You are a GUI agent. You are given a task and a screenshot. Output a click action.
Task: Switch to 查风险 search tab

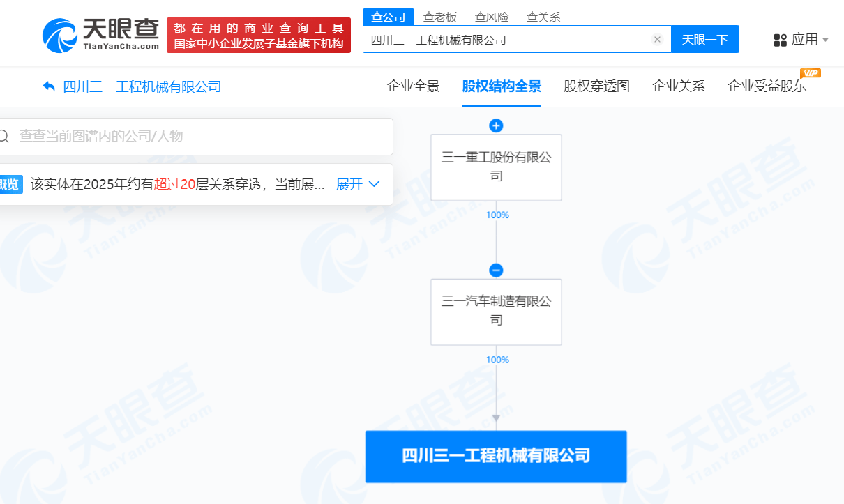(x=492, y=17)
